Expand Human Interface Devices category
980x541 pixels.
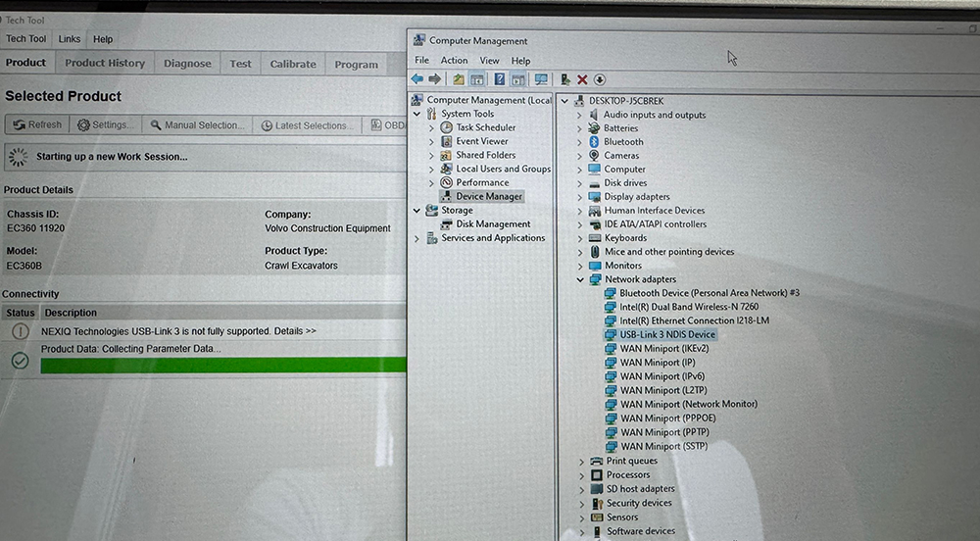(579, 211)
